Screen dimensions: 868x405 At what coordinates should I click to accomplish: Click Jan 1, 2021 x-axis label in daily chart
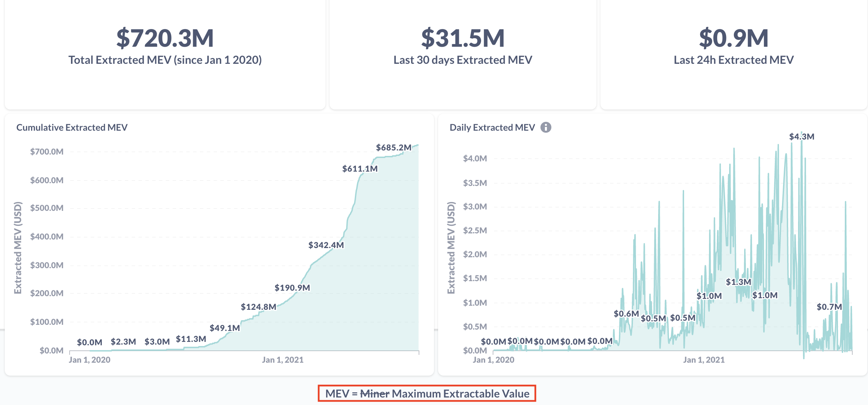(704, 360)
